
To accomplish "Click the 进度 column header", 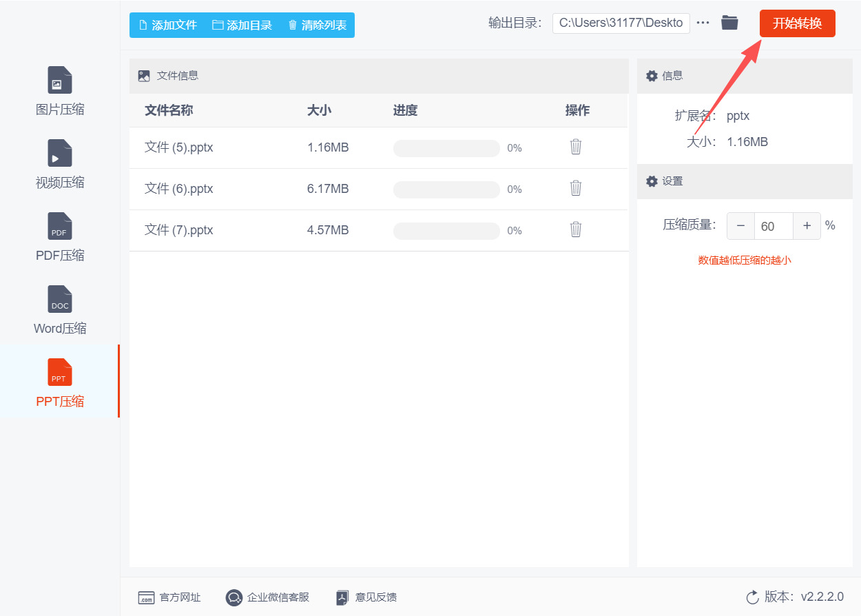I will coord(405,110).
